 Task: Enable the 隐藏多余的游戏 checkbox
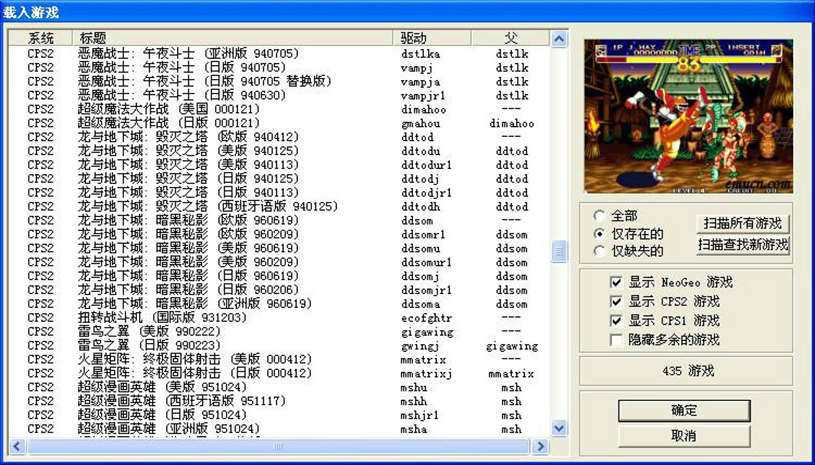point(617,340)
